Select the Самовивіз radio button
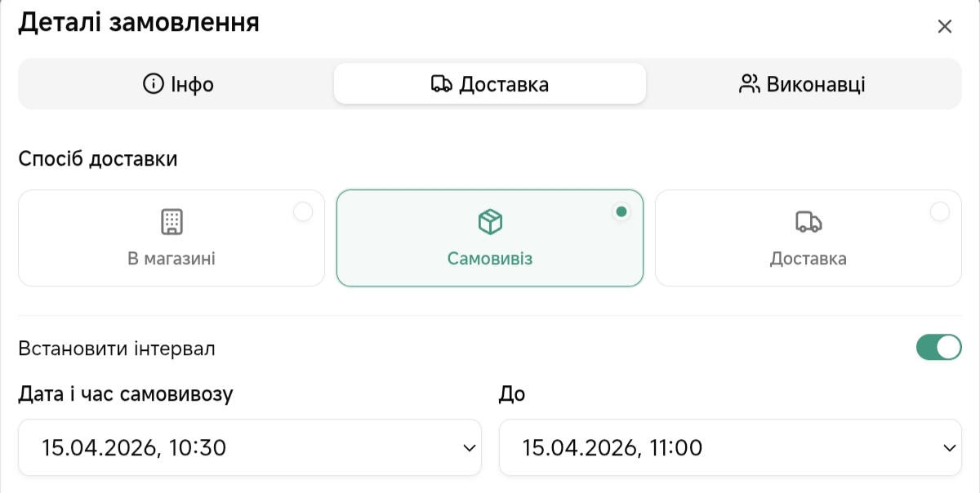 tap(621, 212)
